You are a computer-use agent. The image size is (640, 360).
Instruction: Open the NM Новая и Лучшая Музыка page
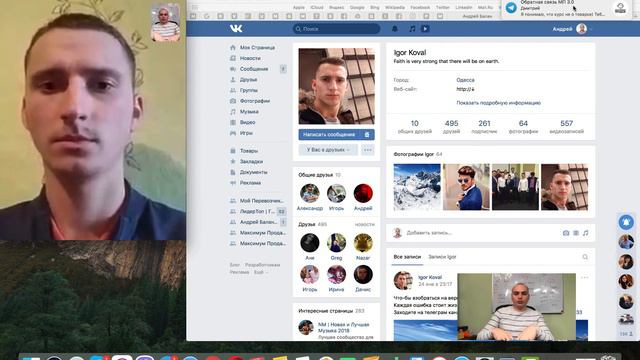click(344, 327)
